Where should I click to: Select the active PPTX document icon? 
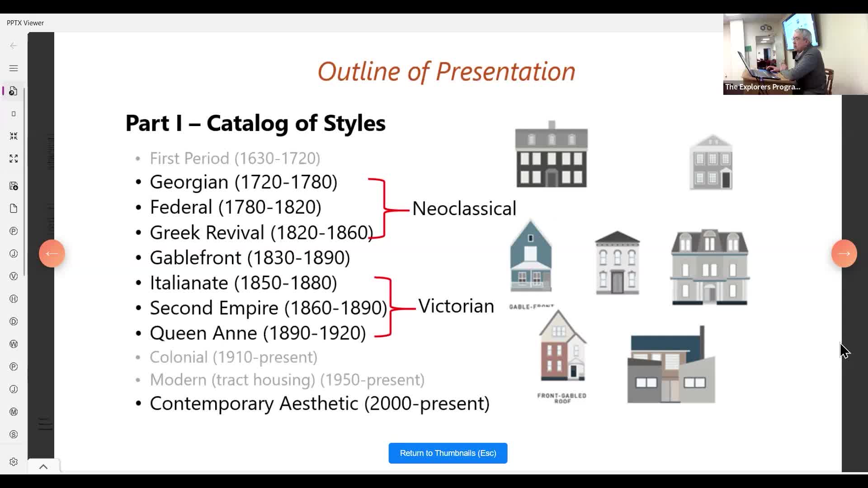pos(14,91)
